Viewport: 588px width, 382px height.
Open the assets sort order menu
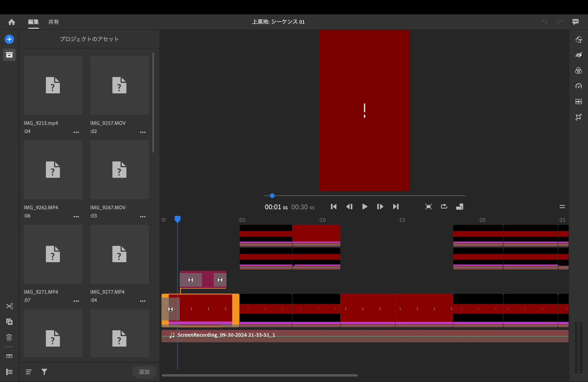pyautogui.click(x=29, y=372)
